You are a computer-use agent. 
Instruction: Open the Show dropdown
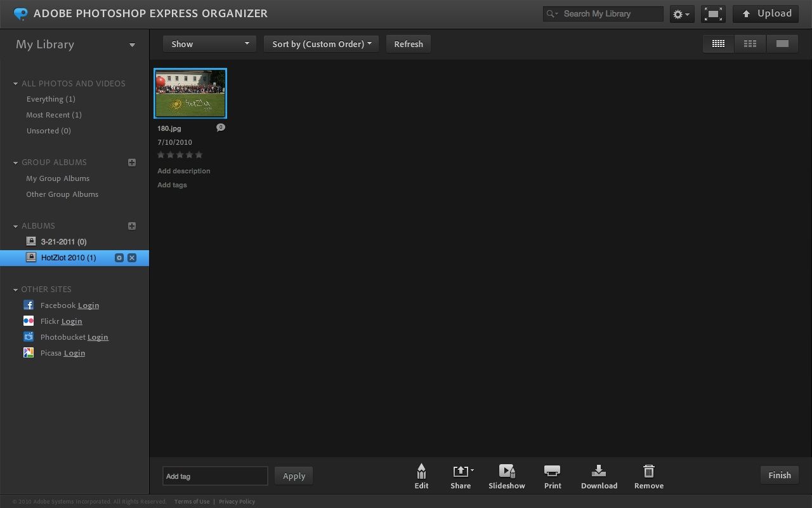point(209,44)
